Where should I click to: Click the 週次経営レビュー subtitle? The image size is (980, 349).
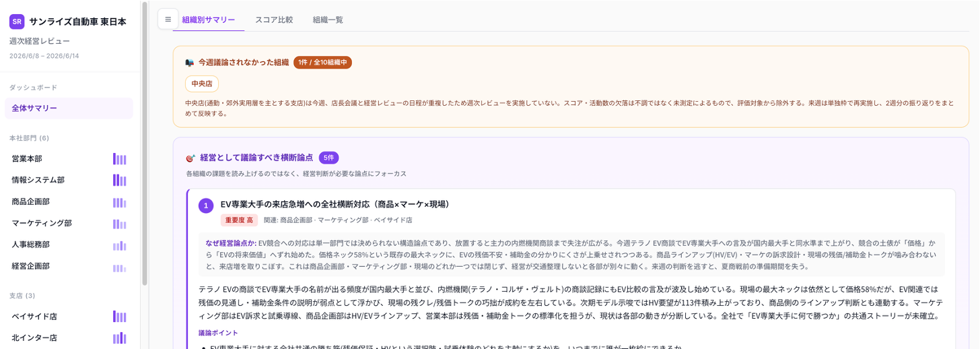pyautogui.click(x=40, y=42)
